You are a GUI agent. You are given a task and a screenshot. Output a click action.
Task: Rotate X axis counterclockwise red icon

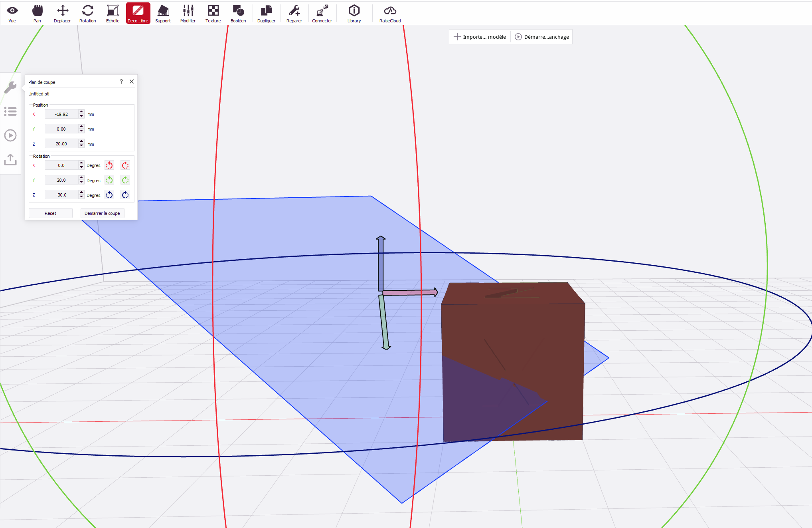(109, 165)
